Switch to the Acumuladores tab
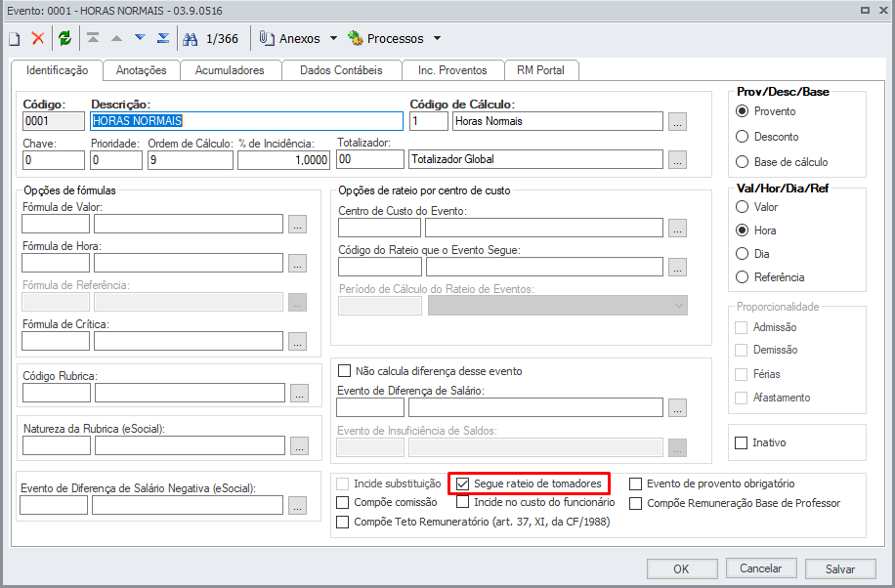The height and width of the screenshot is (588, 895). [230, 70]
